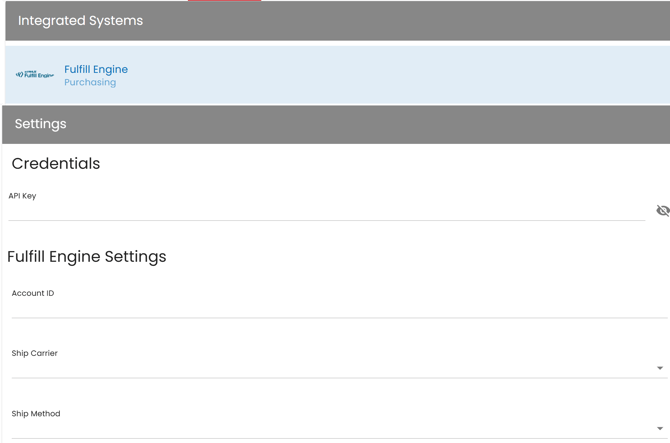Viewport: 670px width, 443px height.
Task: Click the Fulfill Engine logo icon
Action: point(35,75)
